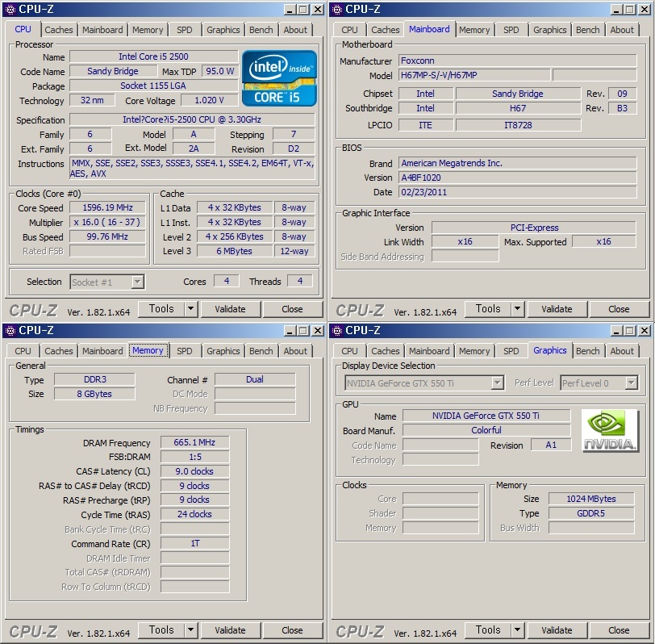Go to Graphics tab in the CPU-tab window

pyautogui.click(x=223, y=30)
